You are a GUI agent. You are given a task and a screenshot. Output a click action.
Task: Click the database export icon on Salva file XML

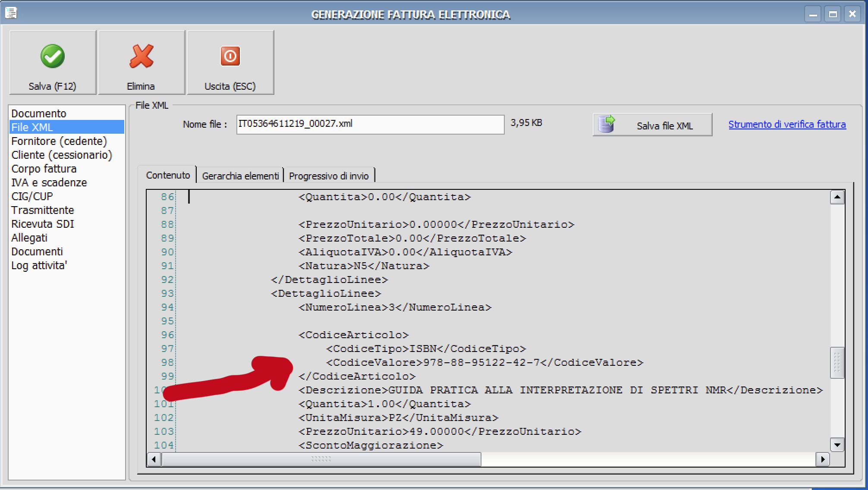coord(607,125)
